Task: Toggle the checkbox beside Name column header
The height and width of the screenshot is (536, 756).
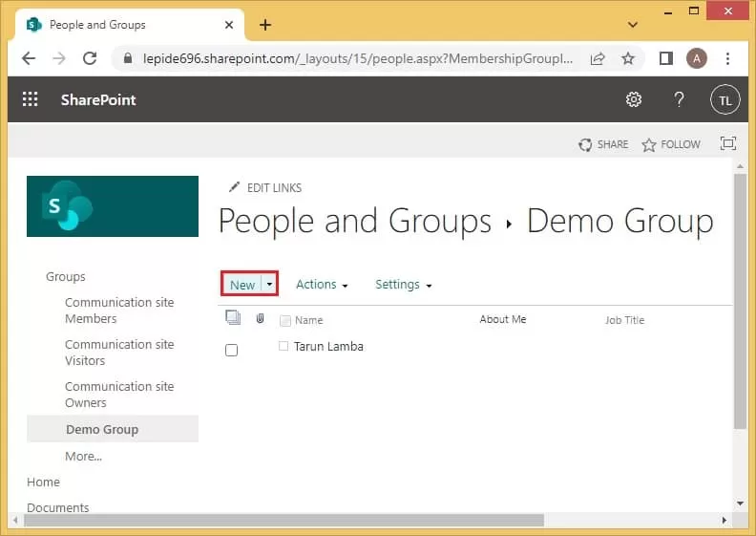Action: (284, 320)
